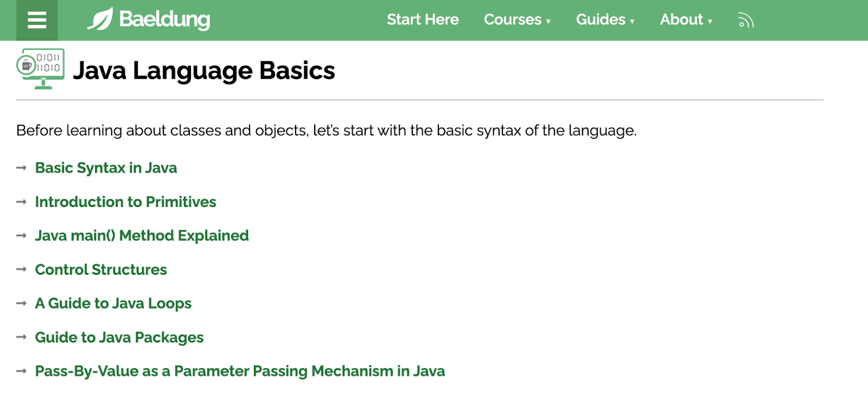Image resolution: width=868 pixels, height=395 pixels.
Task: Open the hamburger menu icon
Action: coord(37,20)
